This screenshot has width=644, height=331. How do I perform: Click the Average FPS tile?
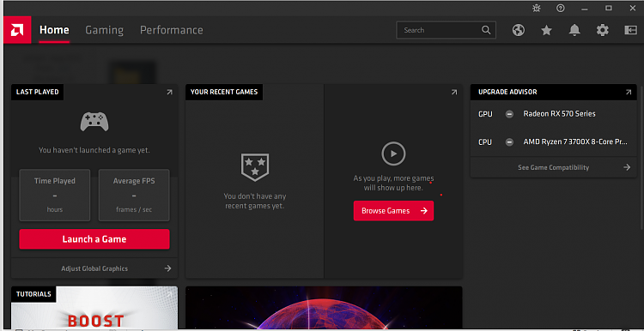point(134,196)
